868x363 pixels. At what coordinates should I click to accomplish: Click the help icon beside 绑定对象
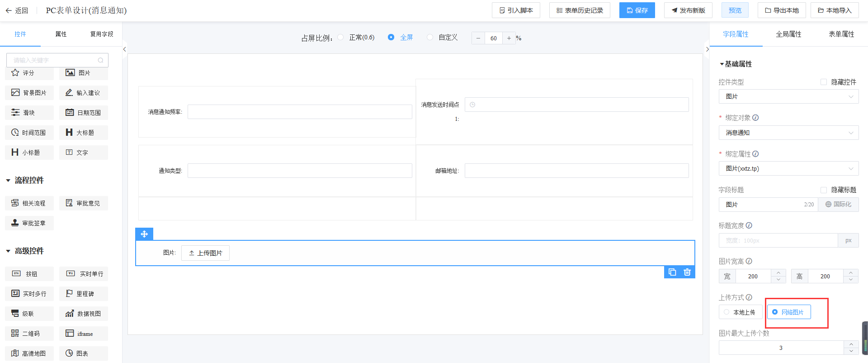click(x=755, y=118)
